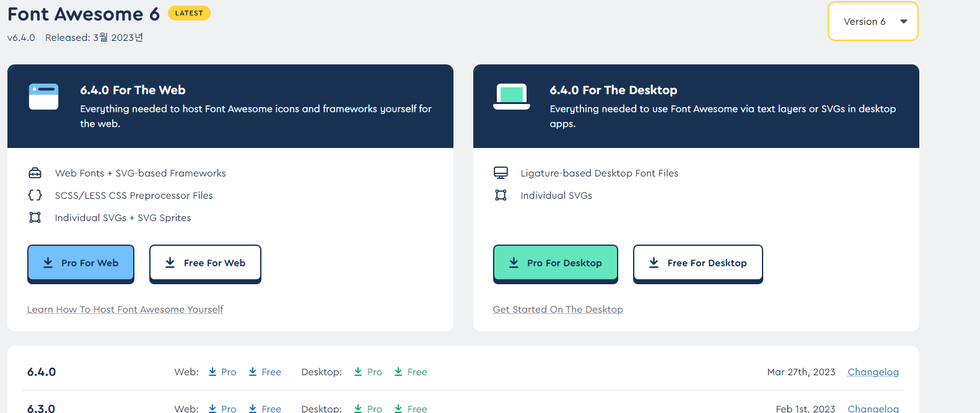Download 6.4.0 Web Free
980x413 pixels.
[x=265, y=372]
